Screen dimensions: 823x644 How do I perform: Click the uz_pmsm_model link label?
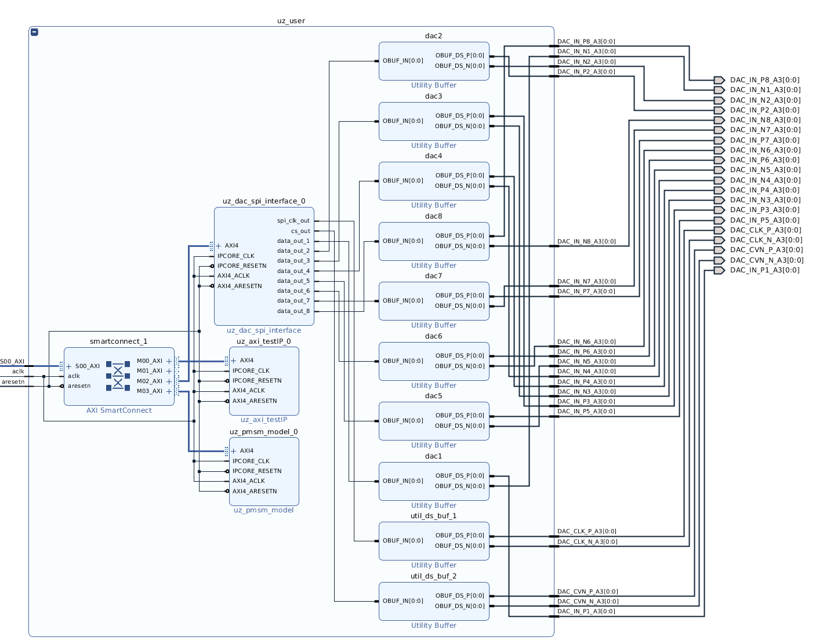(x=264, y=510)
